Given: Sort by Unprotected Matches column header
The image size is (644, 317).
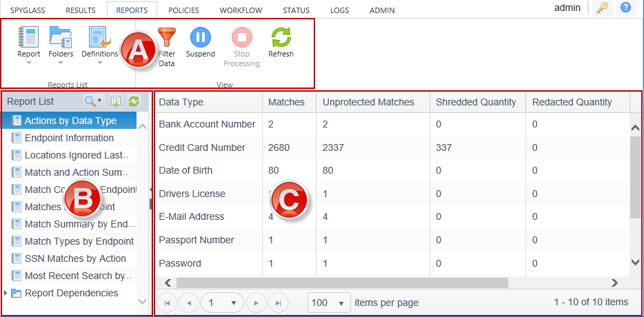Looking at the screenshot, I should coord(368,102).
